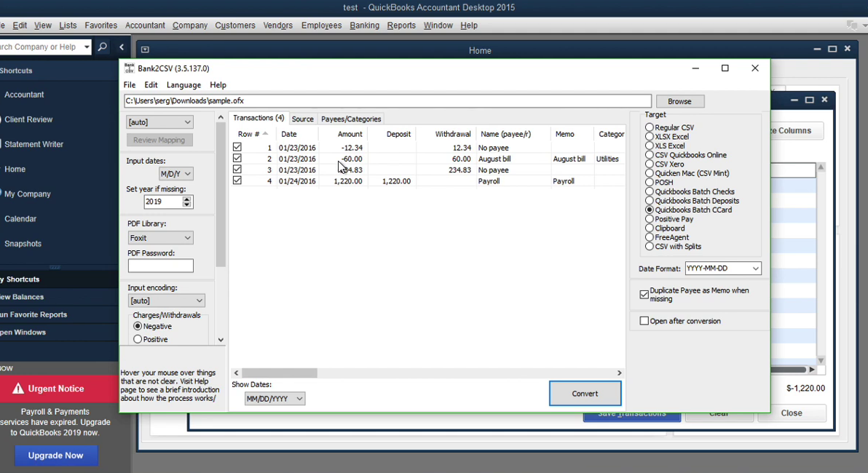Open QuickBooks Reports menu

coord(401,25)
